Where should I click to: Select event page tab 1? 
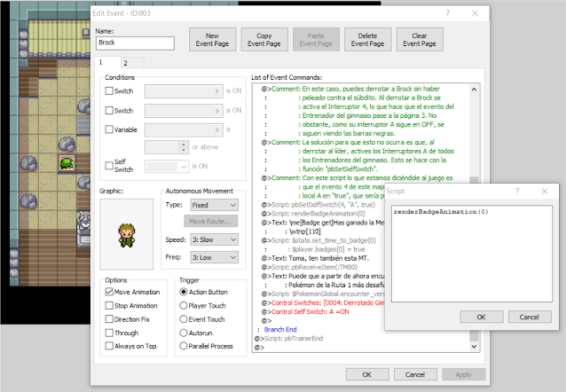click(107, 62)
